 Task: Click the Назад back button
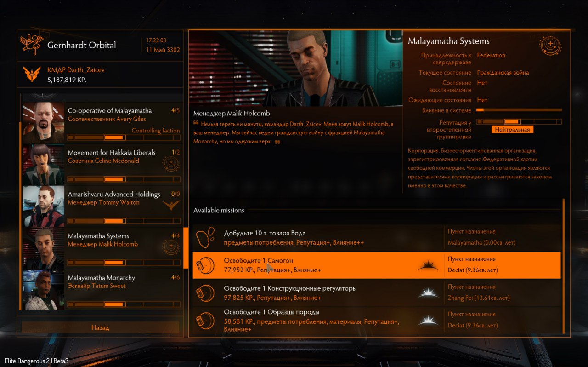tap(100, 327)
